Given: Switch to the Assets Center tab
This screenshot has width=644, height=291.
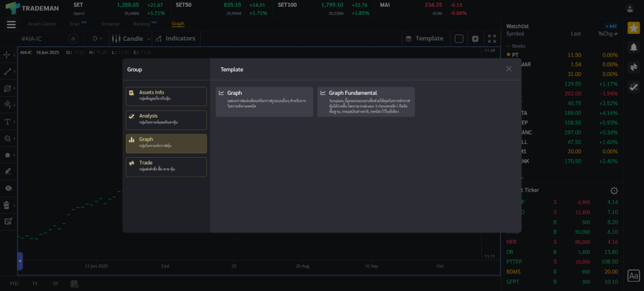Looking at the screenshot, I should point(42,24).
